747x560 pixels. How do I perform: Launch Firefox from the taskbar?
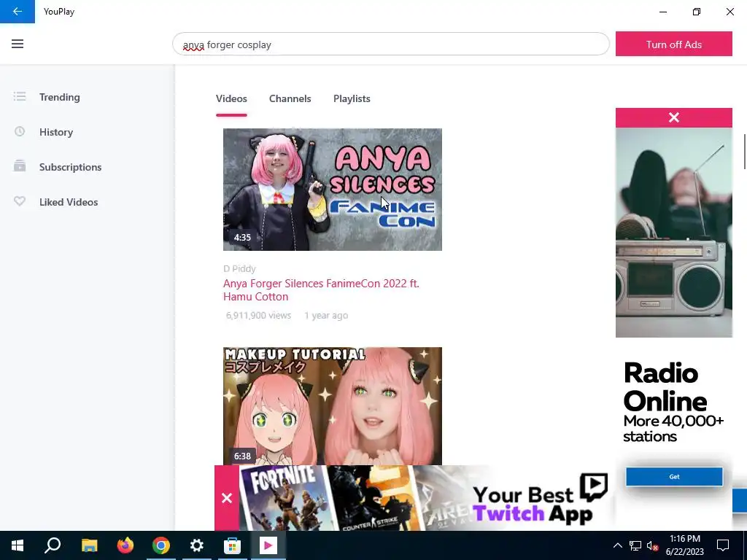(x=125, y=545)
